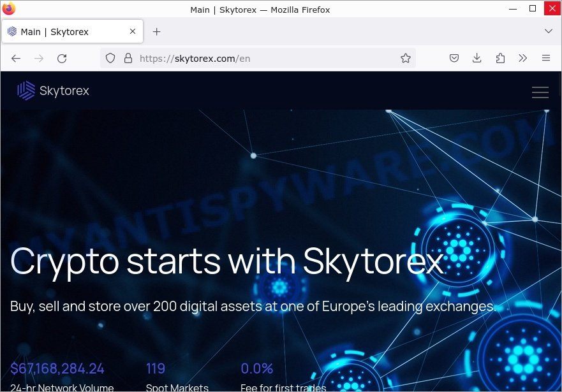Save page to Pocket
This screenshot has width=562, height=392.
[x=454, y=58]
